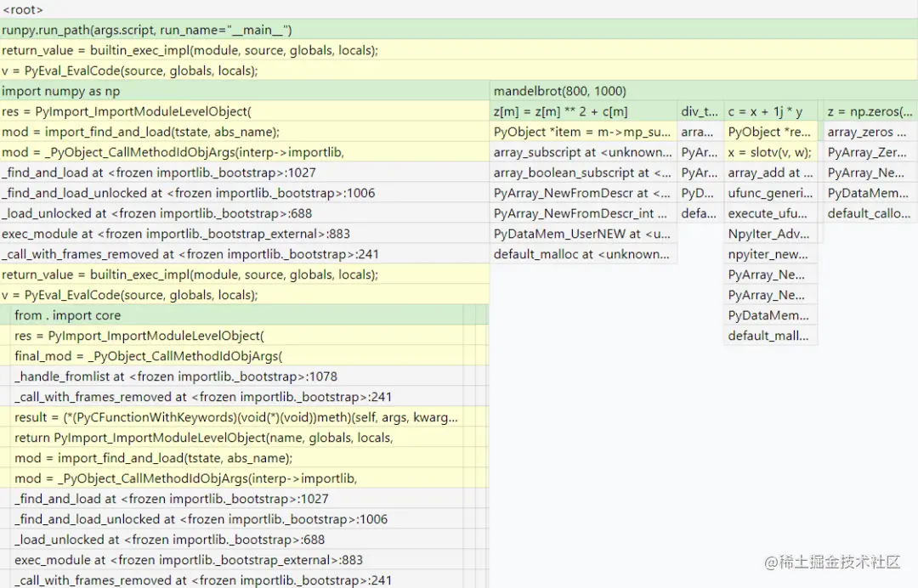Screen dimensions: 918x588
Task: Select the 'import numpy as np' frame
Action: pos(244,91)
